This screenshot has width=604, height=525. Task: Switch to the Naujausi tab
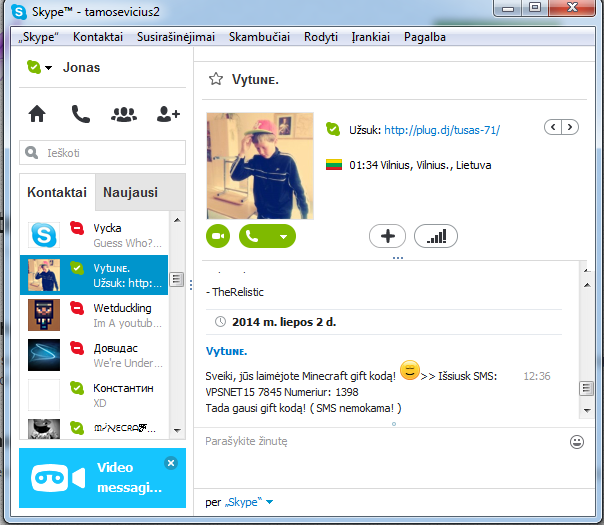pyautogui.click(x=131, y=192)
